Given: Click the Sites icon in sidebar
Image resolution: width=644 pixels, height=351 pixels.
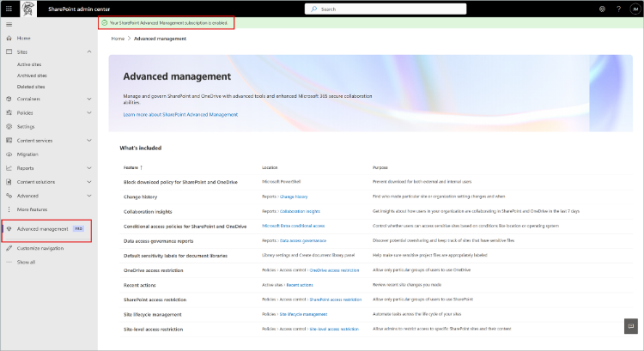Looking at the screenshot, I should [x=9, y=51].
